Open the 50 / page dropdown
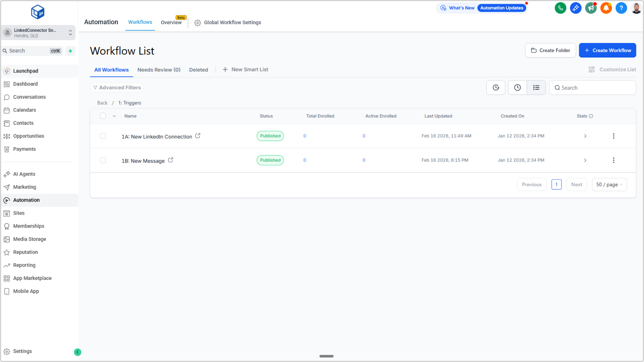Viewport: 644px width, 362px height. pos(609,185)
